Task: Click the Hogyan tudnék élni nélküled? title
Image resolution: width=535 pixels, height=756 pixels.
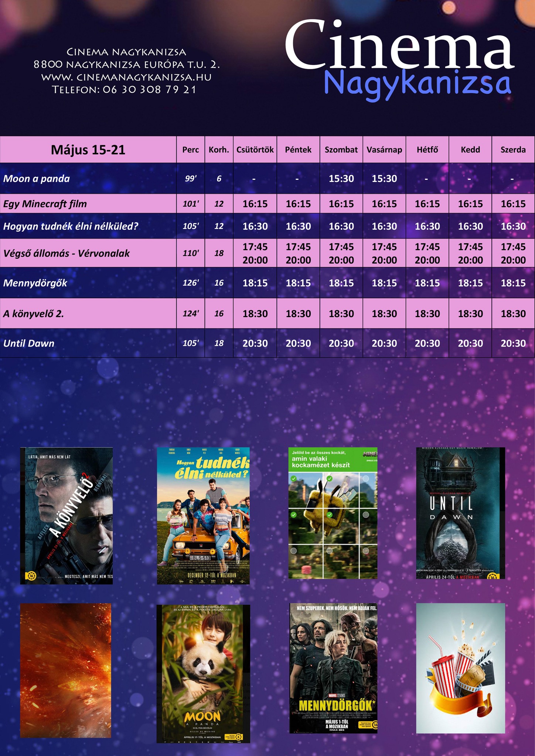Action: coord(71,226)
